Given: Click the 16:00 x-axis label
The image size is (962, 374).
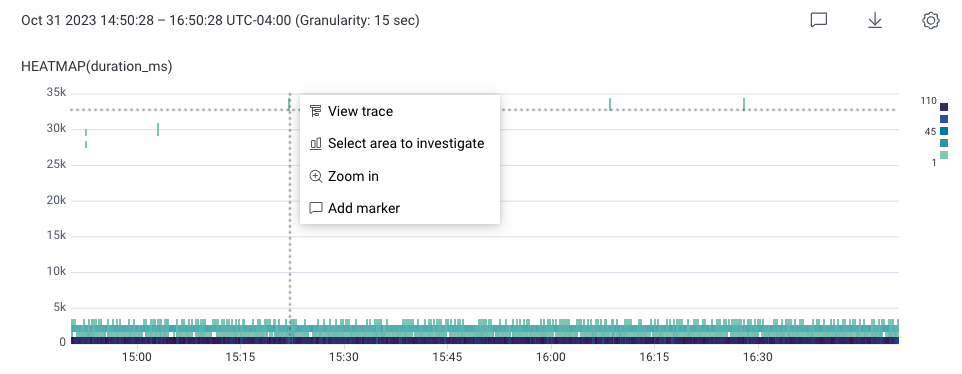Looking at the screenshot, I should click(x=551, y=356).
